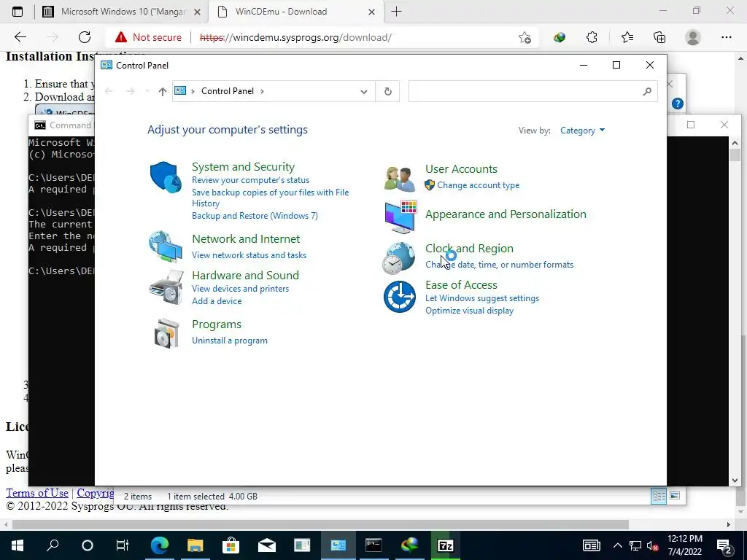Open Command Prompt from the taskbar
The width and height of the screenshot is (747, 560).
[373, 545]
